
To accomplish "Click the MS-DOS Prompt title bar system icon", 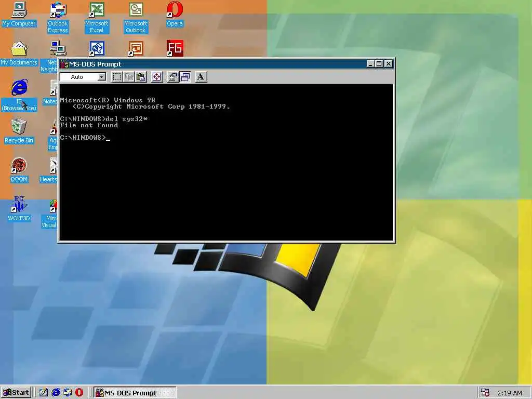I will [64, 64].
